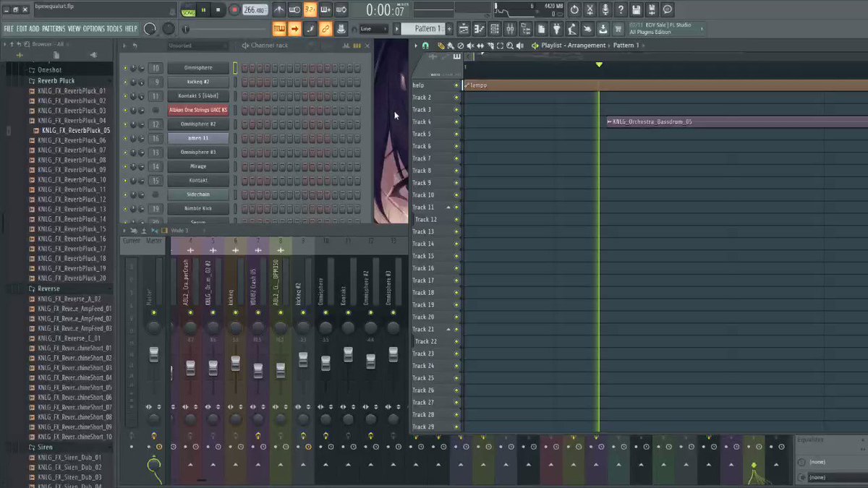Mute playlist Track 5 green toggle
868x488 pixels.
456,134
